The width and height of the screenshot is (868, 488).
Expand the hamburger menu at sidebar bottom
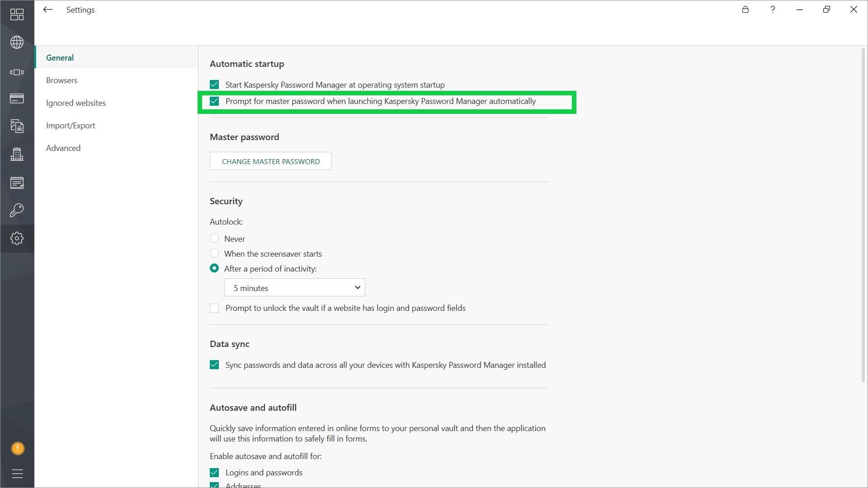pyautogui.click(x=17, y=474)
